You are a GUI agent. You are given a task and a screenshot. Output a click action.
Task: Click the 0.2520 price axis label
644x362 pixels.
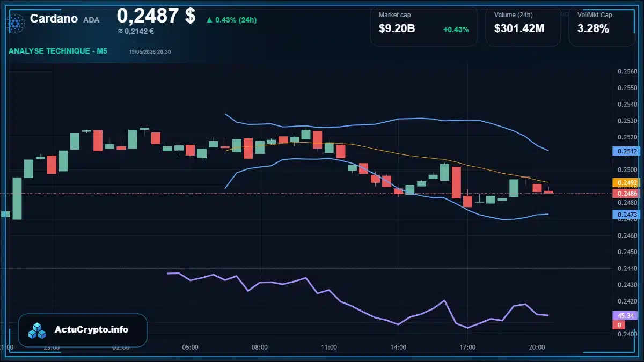[x=627, y=137]
